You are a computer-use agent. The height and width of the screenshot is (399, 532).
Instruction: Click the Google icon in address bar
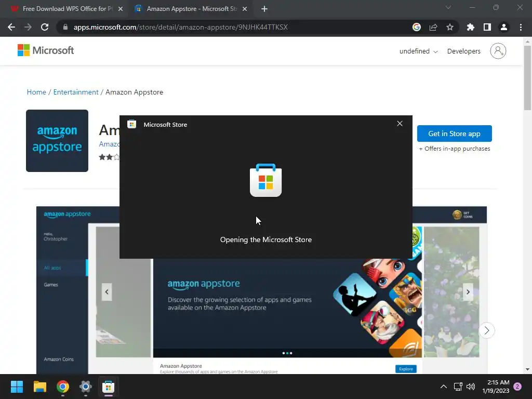tap(416, 27)
